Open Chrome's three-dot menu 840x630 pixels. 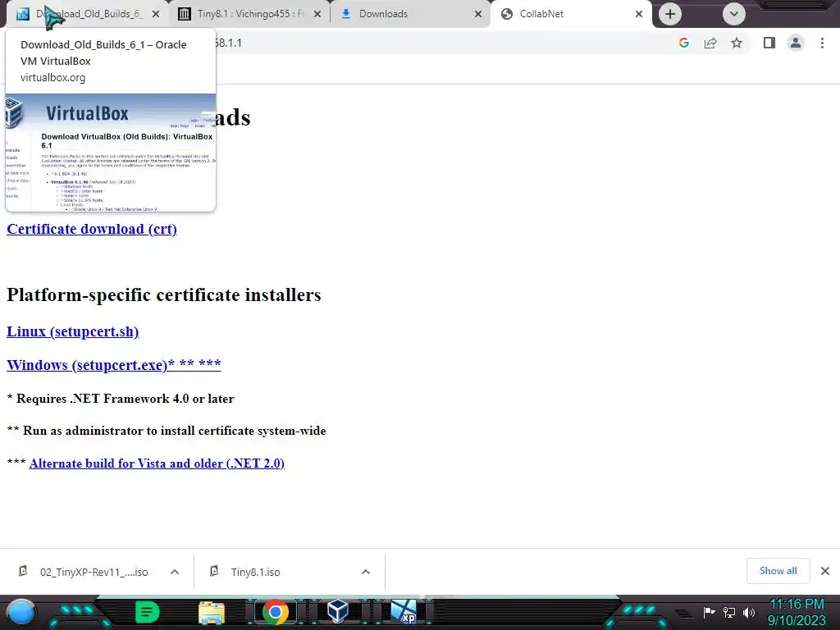822,43
